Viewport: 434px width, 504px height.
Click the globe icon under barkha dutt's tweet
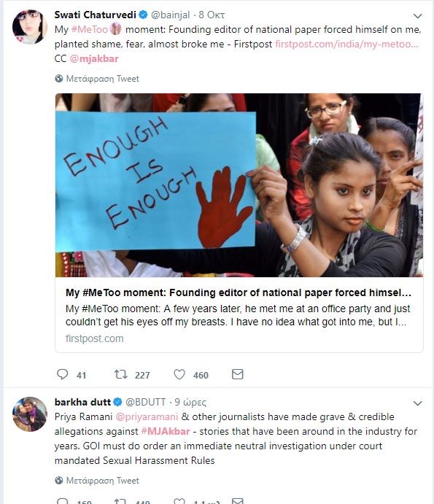(x=59, y=480)
